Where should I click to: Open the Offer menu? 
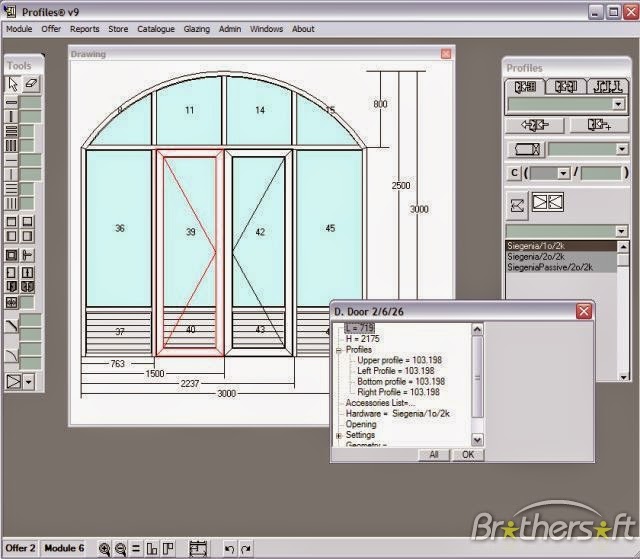51,29
